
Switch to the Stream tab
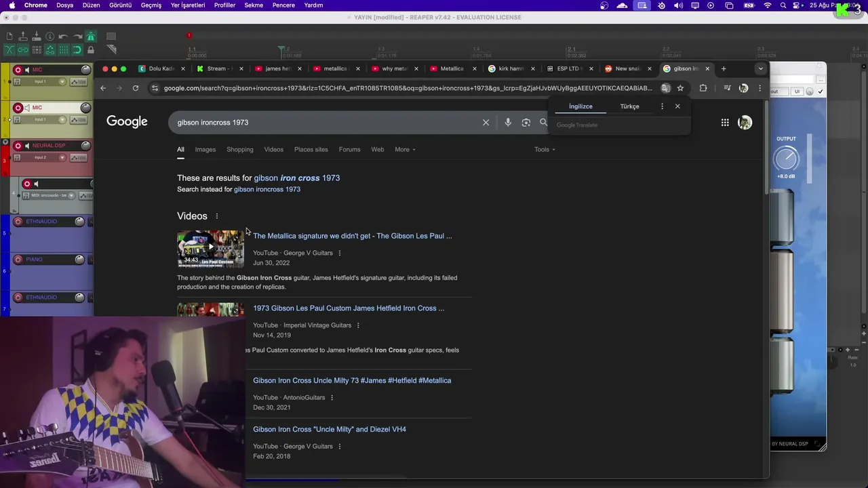click(x=219, y=68)
